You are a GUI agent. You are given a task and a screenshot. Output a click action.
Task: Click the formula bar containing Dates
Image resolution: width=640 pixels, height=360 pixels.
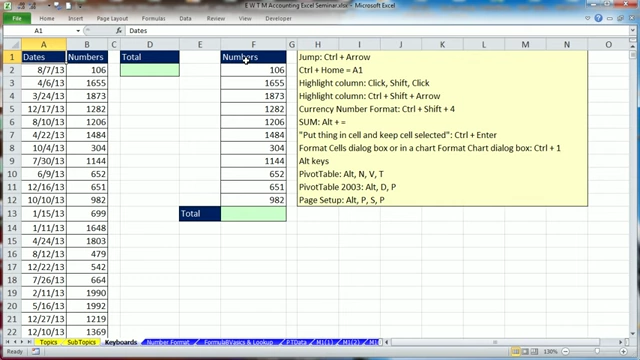click(x=378, y=31)
